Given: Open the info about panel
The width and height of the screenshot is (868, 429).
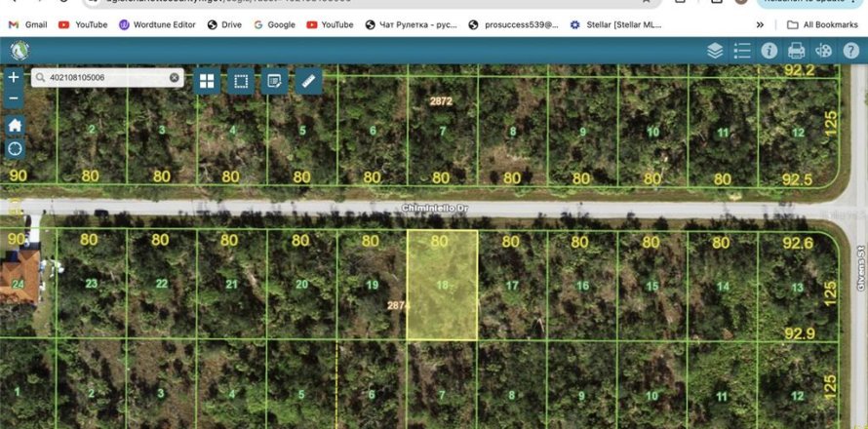Looking at the screenshot, I should coord(769,51).
